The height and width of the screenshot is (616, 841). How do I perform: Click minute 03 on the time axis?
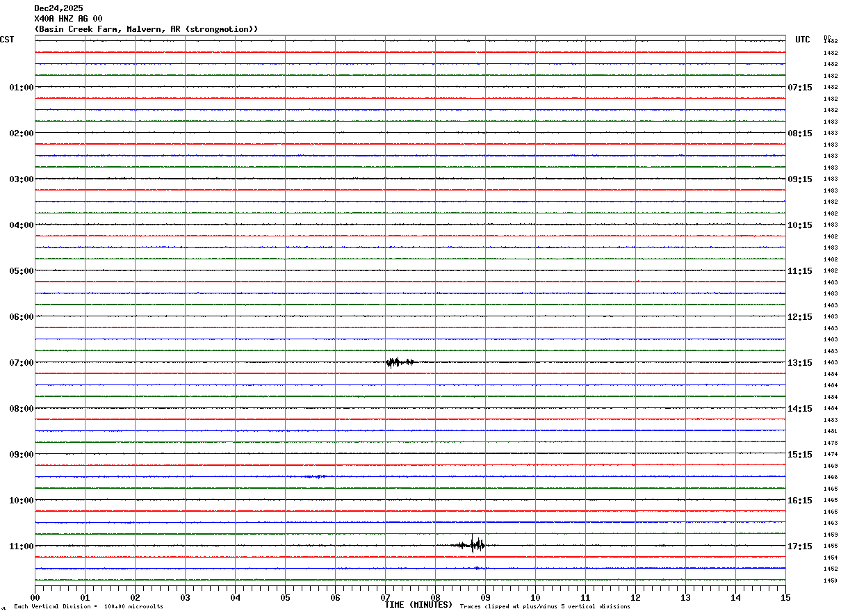[x=185, y=597]
